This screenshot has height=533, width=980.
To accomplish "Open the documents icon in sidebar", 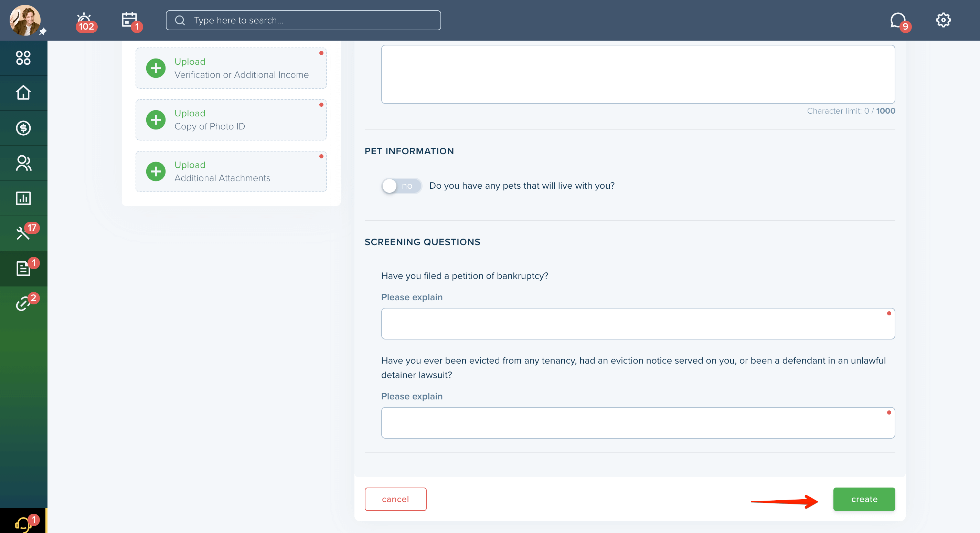I will point(24,269).
